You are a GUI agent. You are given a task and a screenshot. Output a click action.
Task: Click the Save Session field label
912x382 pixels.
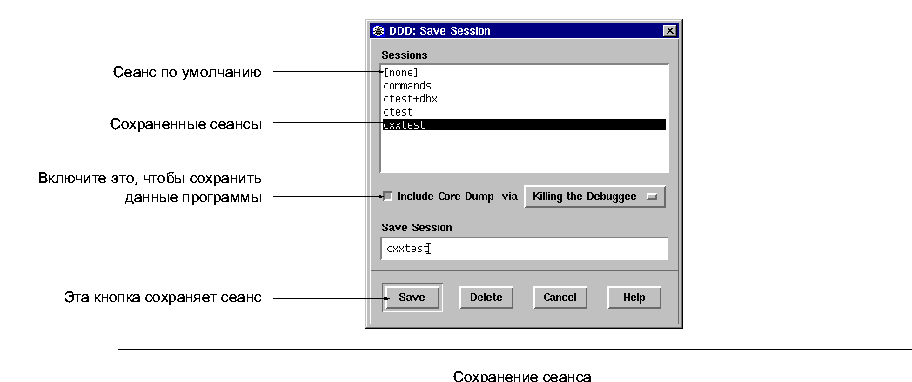click(416, 227)
